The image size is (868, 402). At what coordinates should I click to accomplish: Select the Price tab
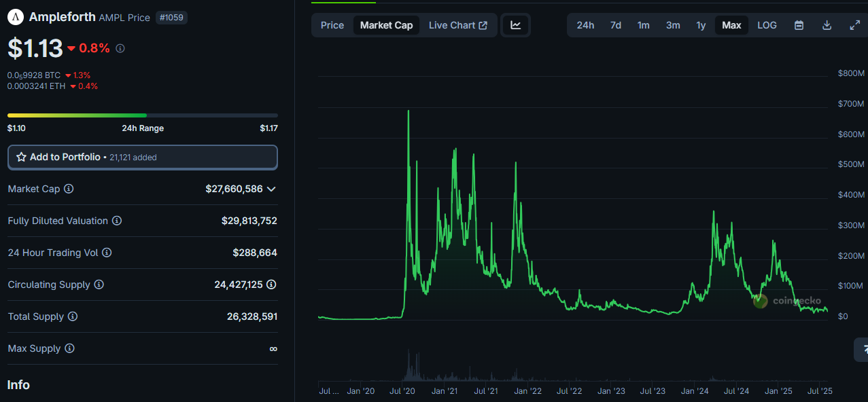332,25
